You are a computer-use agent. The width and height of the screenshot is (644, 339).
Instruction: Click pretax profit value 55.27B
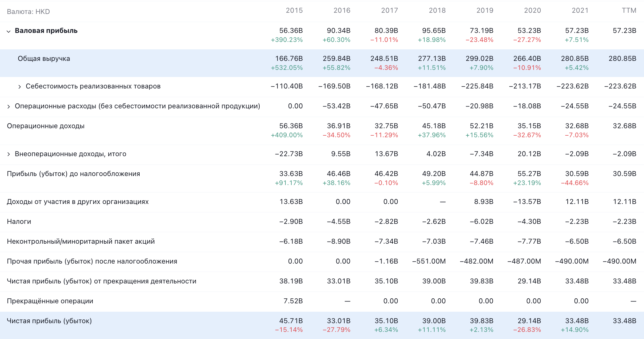529,174
